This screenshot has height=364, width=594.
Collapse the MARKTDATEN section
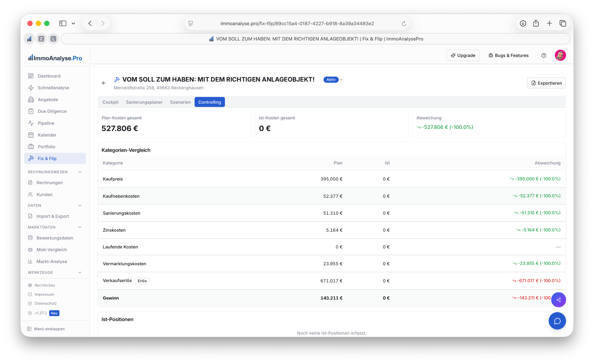pos(80,227)
